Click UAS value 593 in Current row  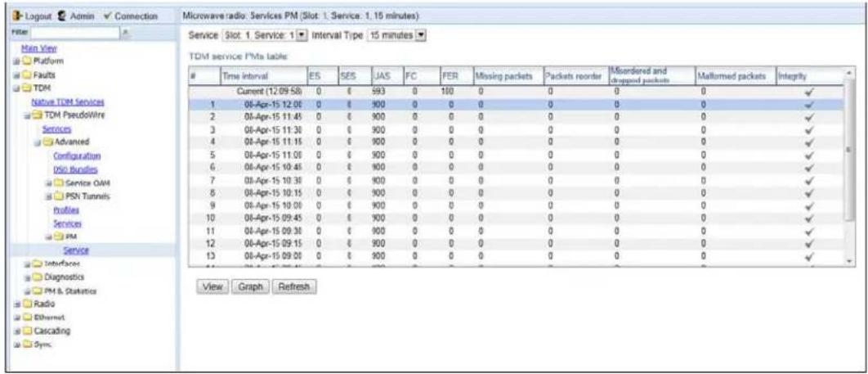pos(378,93)
